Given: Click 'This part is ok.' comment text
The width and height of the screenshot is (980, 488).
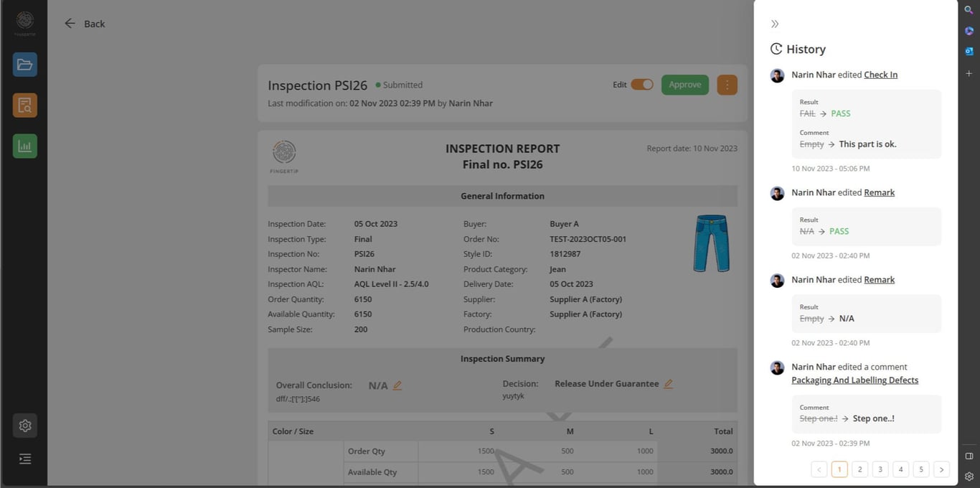Looking at the screenshot, I should 867,144.
